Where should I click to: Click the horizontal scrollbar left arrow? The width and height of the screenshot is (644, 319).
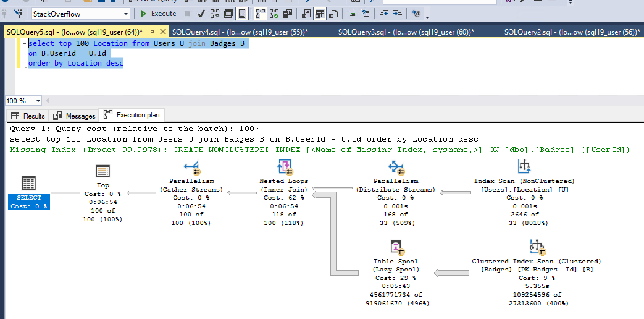point(47,101)
